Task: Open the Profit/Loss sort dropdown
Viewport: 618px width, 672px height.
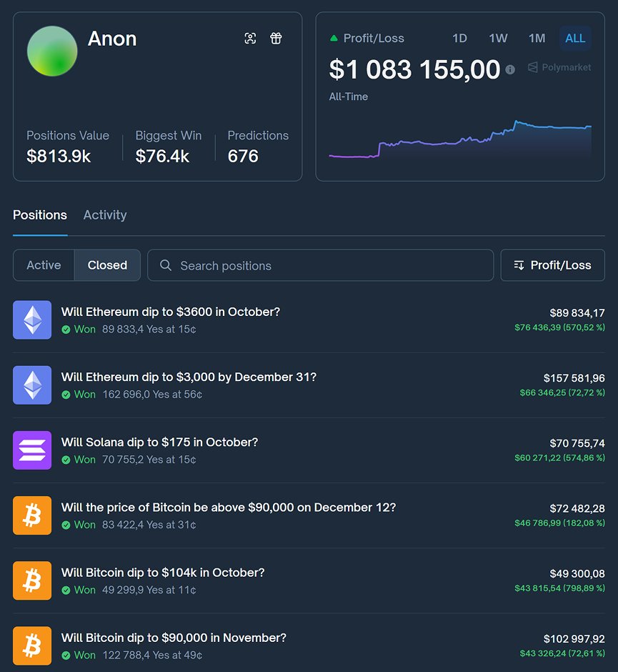Action: [x=552, y=265]
